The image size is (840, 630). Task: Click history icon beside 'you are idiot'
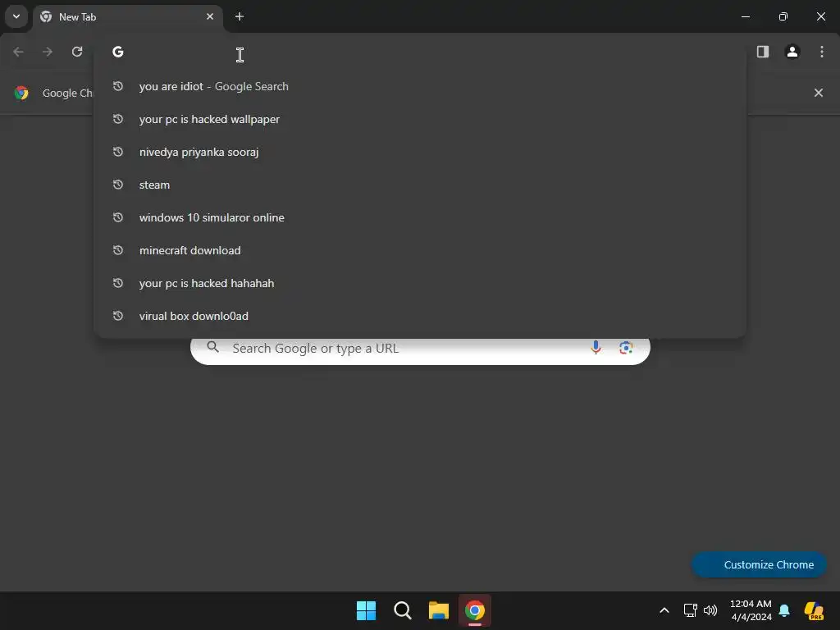(x=118, y=85)
